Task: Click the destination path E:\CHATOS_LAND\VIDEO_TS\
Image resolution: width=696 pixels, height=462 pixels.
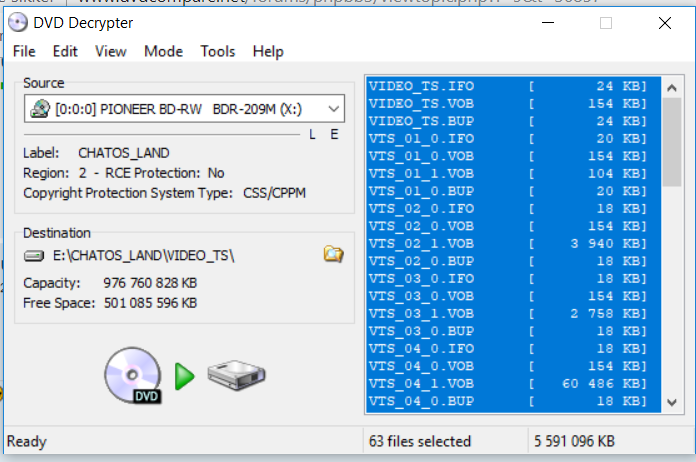Action: (143, 256)
